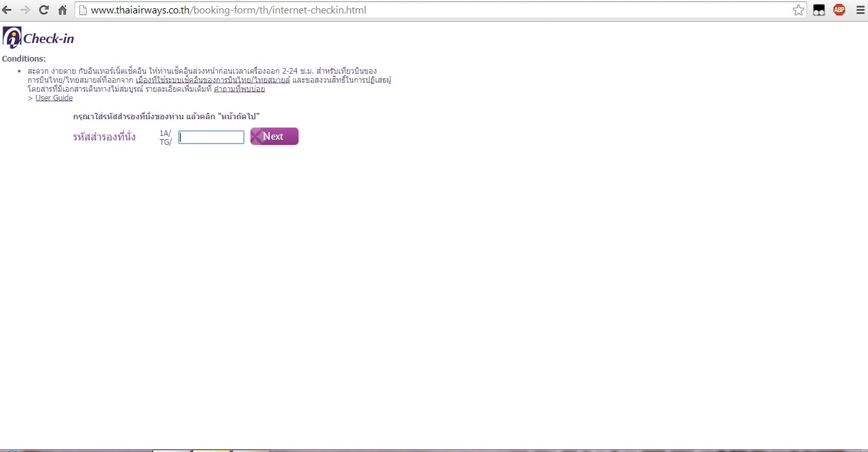Image resolution: width=868 pixels, height=452 pixels.
Task: Click the รหัสสำรองที่นั่ง label
Action: 104,137
